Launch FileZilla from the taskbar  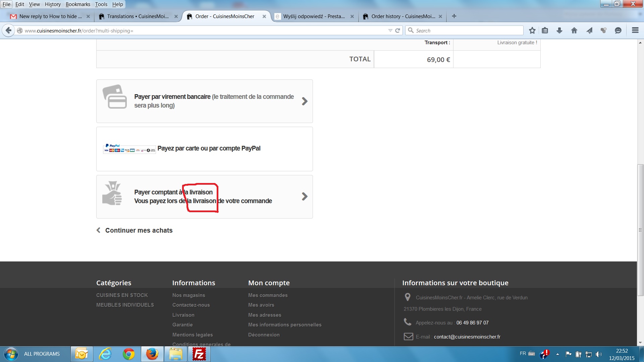[x=199, y=354]
